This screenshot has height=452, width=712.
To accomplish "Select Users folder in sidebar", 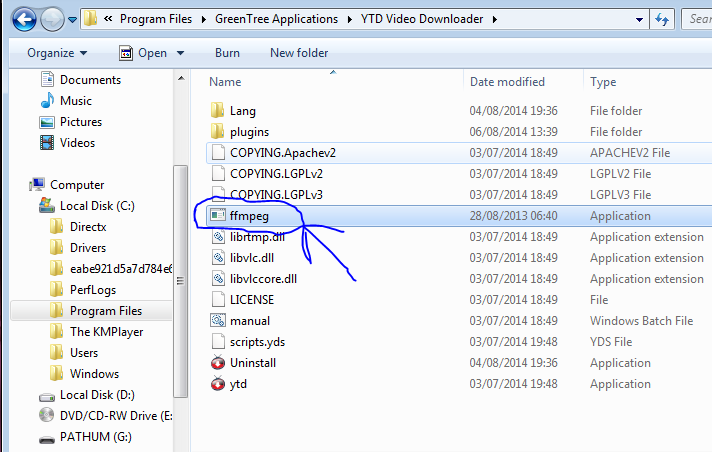I will [84, 353].
